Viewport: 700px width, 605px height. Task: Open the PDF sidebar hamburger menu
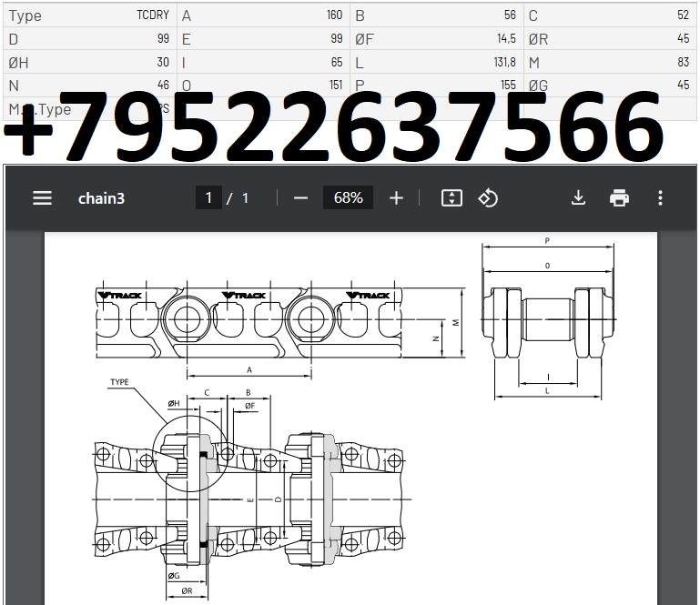pyautogui.click(x=42, y=197)
